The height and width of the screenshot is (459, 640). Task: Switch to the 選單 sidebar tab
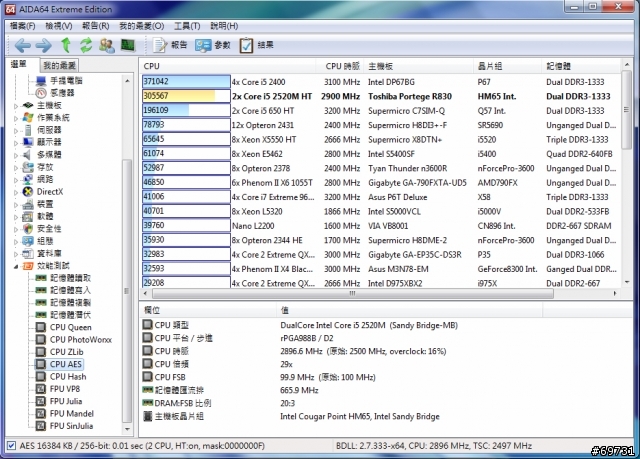[x=19, y=64]
